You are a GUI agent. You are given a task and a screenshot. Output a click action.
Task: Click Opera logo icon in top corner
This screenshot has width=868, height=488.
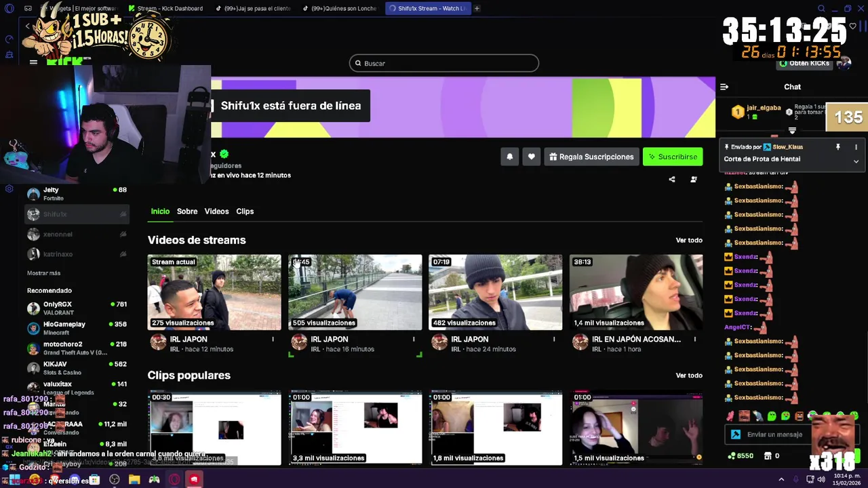pyautogui.click(x=9, y=8)
